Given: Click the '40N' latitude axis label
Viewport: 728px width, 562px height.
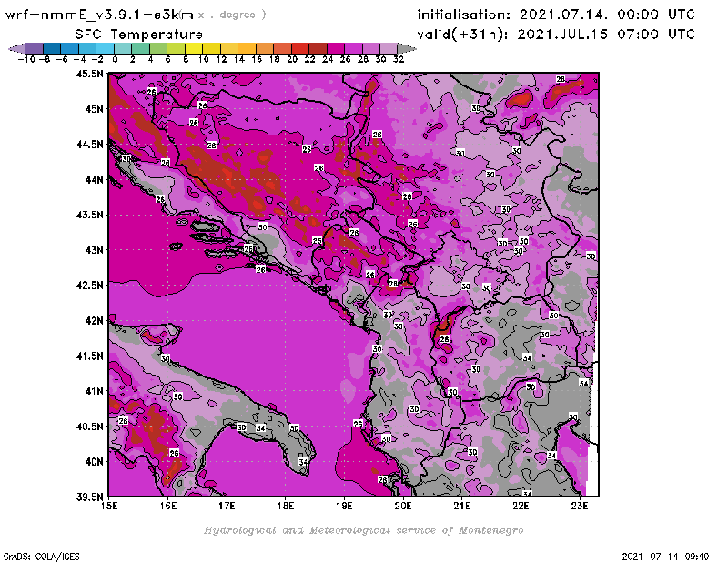Looking at the screenshot, I should point(95,462).
